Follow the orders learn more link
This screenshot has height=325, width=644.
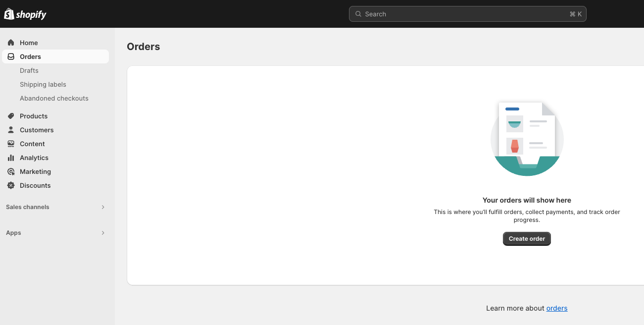point(557,308)
